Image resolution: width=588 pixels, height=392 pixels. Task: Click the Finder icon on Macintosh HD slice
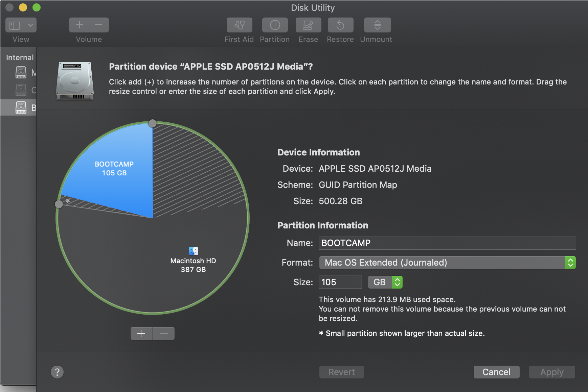tap(194, 251)
